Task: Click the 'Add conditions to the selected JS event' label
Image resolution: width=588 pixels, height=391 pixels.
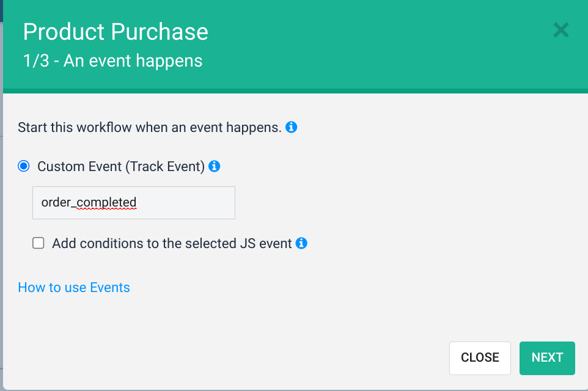Action: [172, 243]
